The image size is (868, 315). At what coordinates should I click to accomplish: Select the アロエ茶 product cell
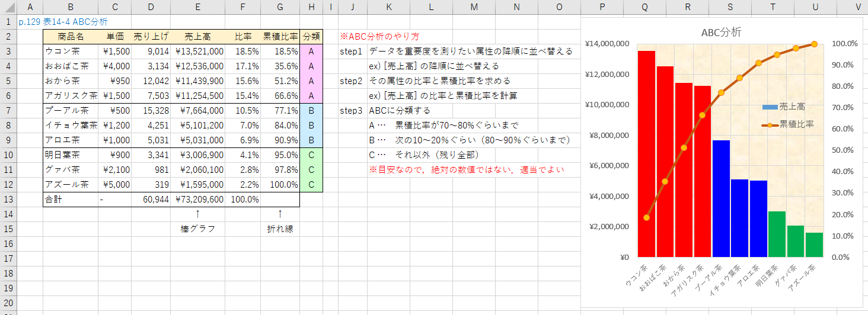tap(71, 140)
